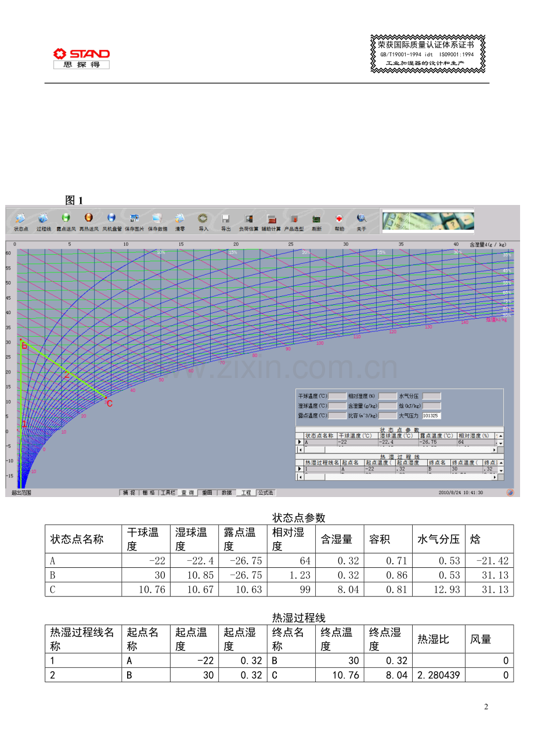Click the process line 2 label on chart

[67, 376]
